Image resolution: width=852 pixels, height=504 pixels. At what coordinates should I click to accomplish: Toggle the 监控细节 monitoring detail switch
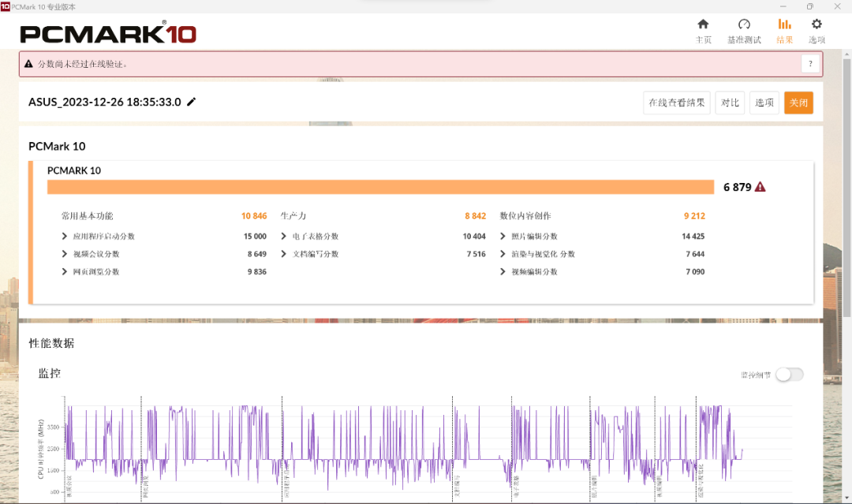(790, 374)
